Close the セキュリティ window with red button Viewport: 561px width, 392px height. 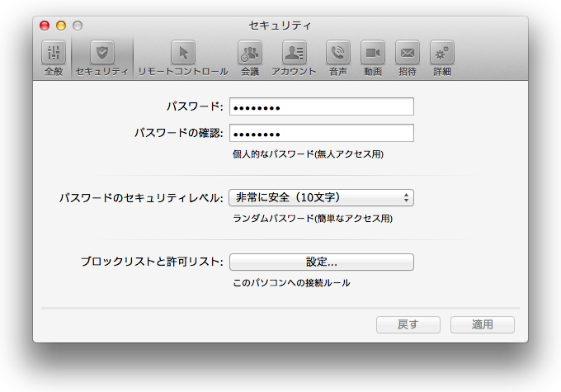(45, 26)
